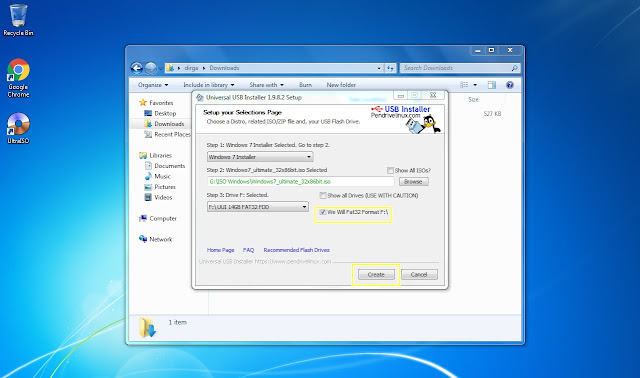Open the Windows 7 Installer distro dropdown

pos(260,157)
